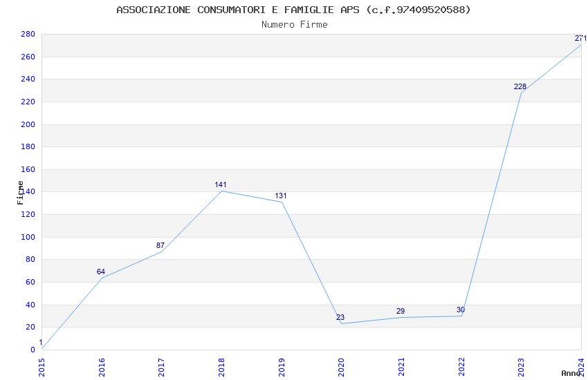Click the data label 87 for 2017
The image size is (588, 380).
click(160, 245)
